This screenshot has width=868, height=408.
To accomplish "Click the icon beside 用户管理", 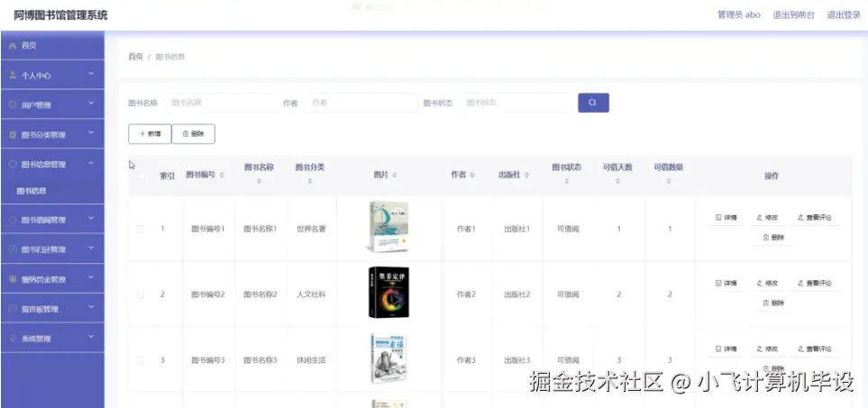I will tap(13, 105).
